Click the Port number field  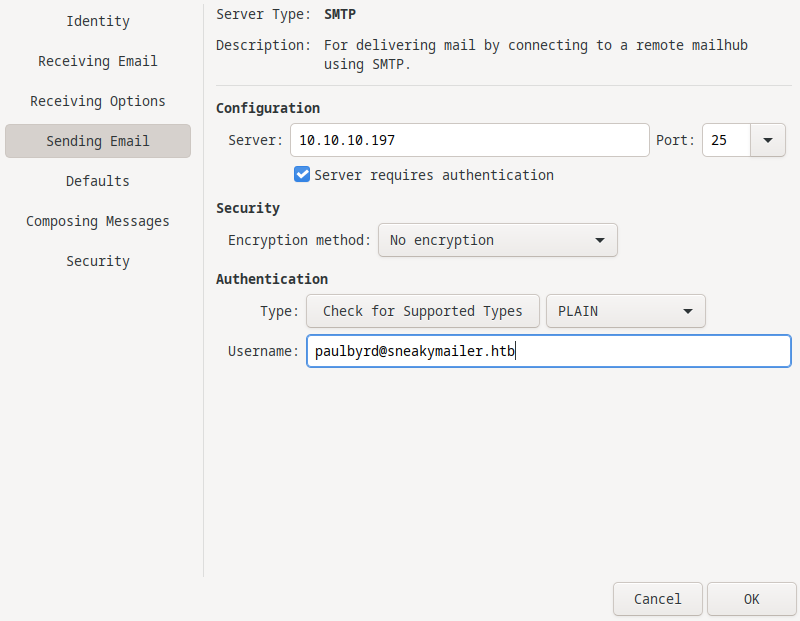coord(726,141)
